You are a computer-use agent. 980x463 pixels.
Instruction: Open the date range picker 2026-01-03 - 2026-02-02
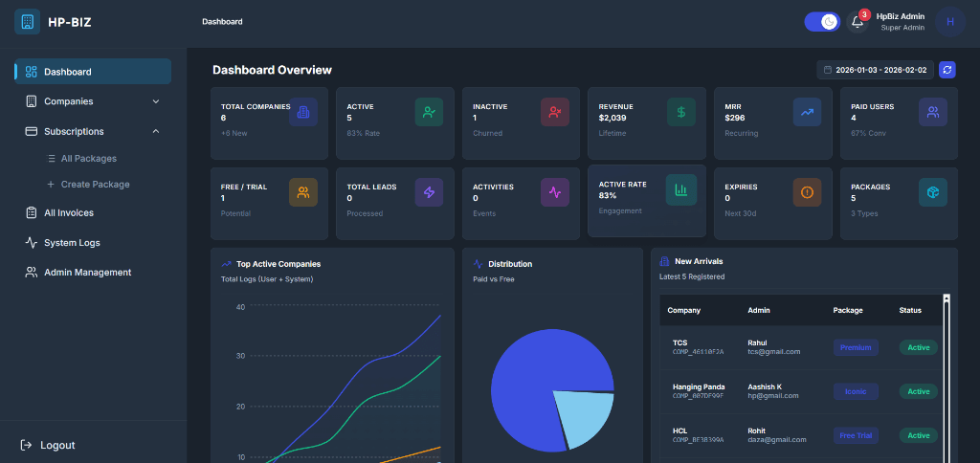click(875, 70)
